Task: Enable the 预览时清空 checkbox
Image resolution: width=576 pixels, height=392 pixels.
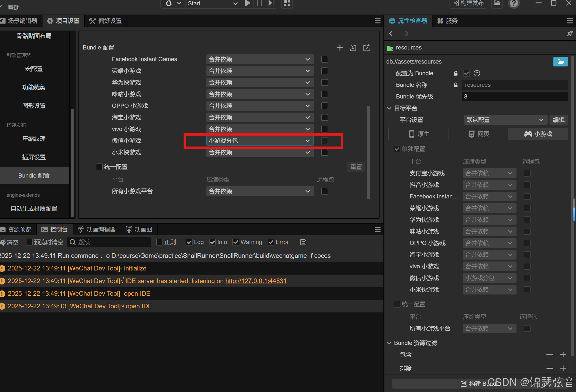Action: [x=29, y=242]
